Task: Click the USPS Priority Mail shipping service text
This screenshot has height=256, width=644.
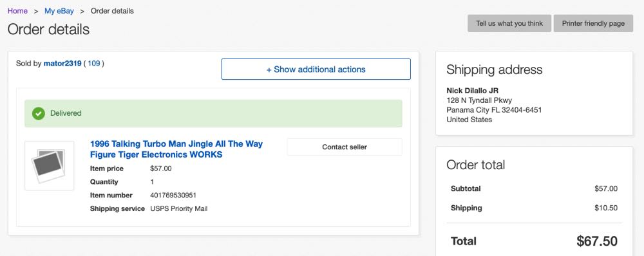Action: (179, 209)
